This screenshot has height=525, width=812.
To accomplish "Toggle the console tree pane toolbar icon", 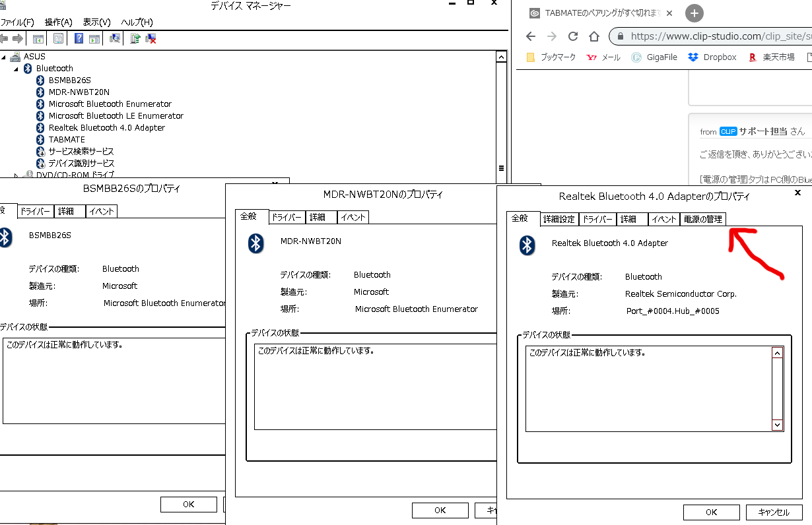I will point(38,39).
